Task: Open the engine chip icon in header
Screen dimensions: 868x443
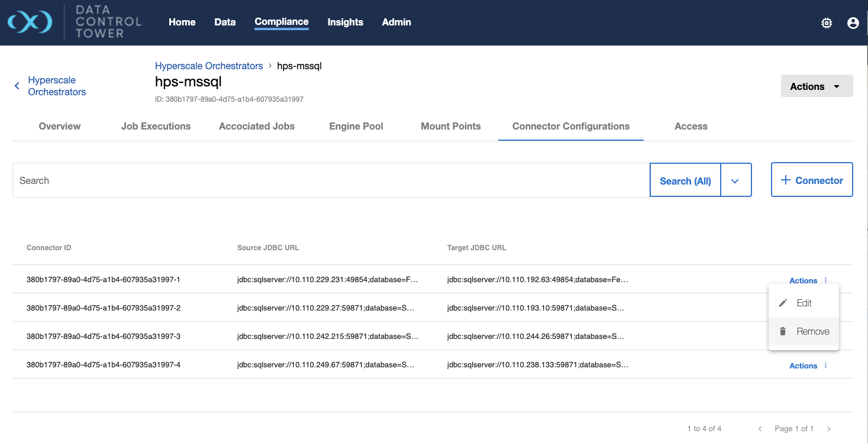Action: click(x=827, y=23)
